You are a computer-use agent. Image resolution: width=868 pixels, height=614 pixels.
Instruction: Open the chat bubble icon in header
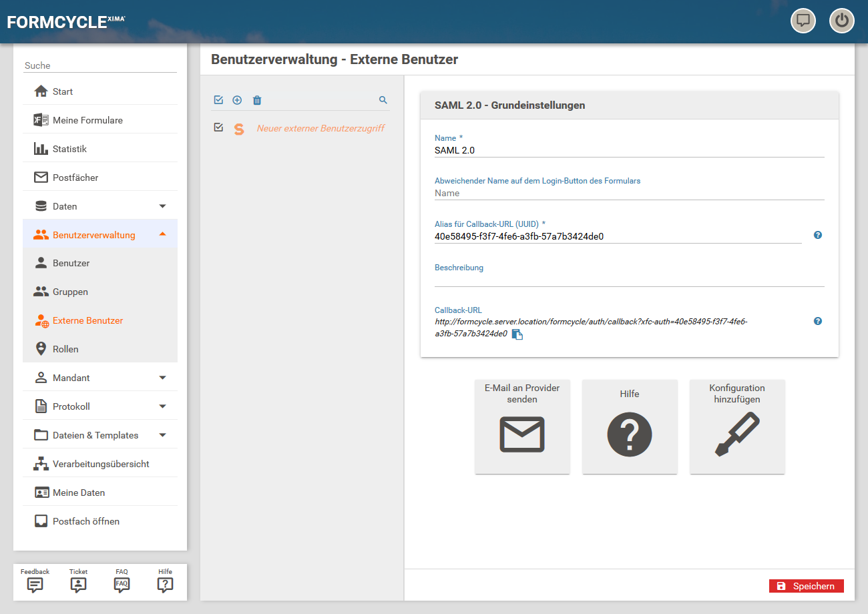[x=803, y=21]
